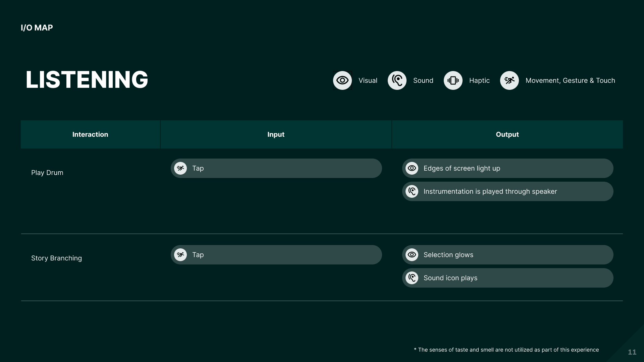Click the LISTENING heading

coord(87,80)
